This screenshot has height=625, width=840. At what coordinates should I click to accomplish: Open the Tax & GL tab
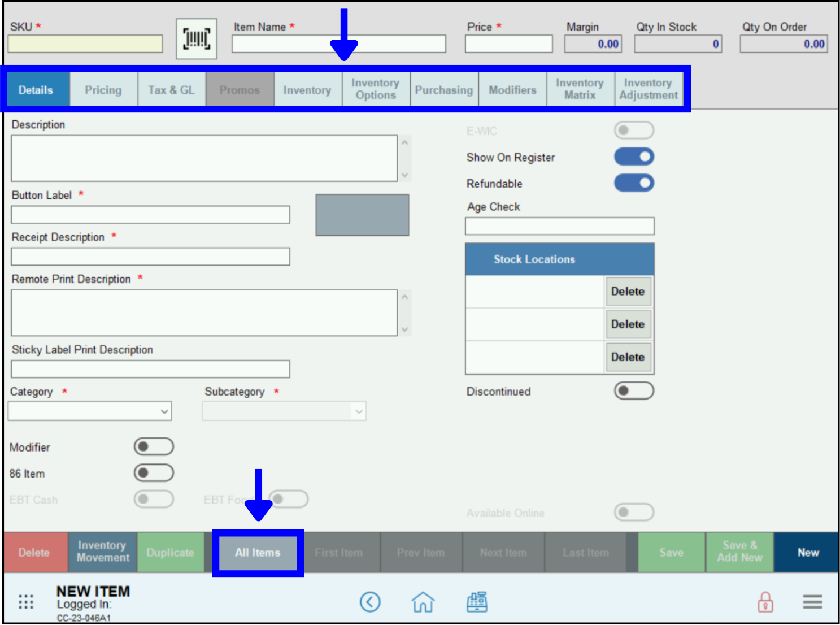tap(172, 89)
